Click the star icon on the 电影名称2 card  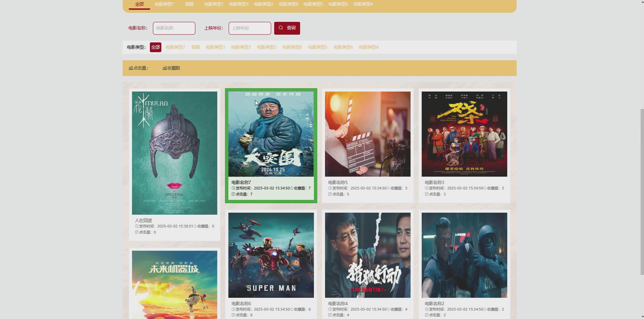point(485,310)
